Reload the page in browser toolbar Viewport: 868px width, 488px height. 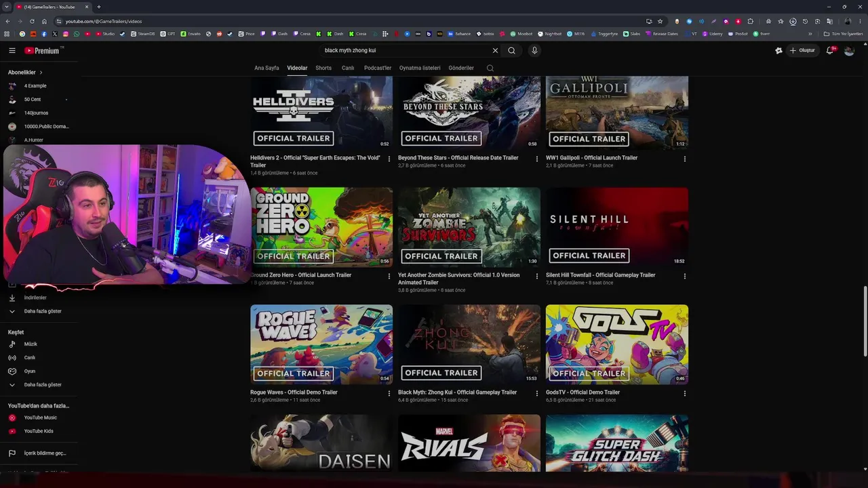pos(32,21)
